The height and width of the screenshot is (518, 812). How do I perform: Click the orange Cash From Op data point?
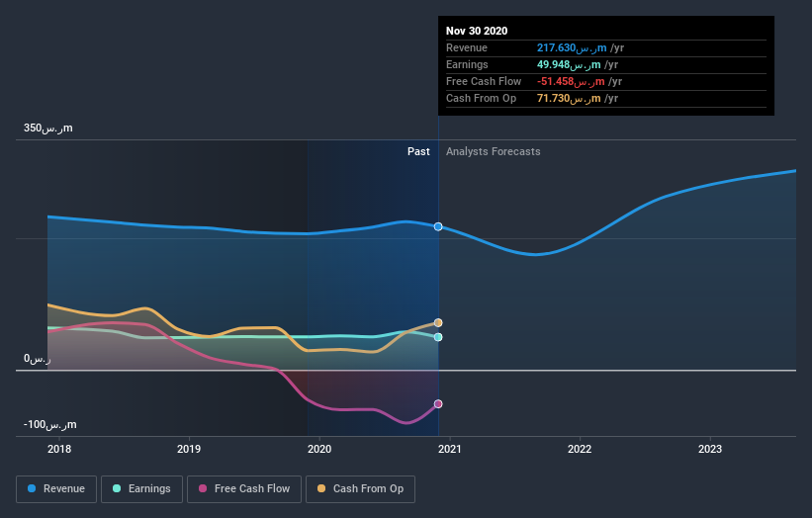click(438, 323)
